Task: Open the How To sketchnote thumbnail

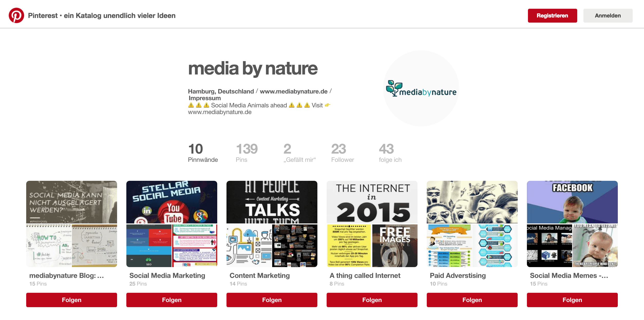Action: [49, 246]
